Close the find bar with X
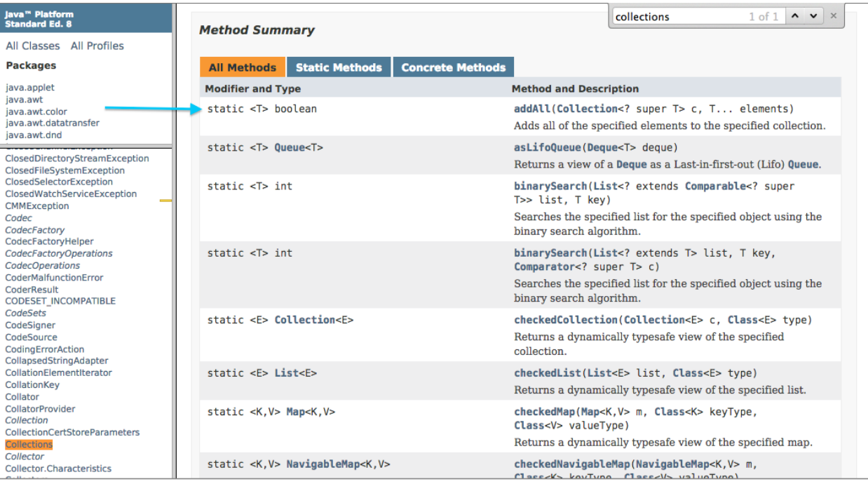This screenshot has width=868, height=484. (834, 15)
